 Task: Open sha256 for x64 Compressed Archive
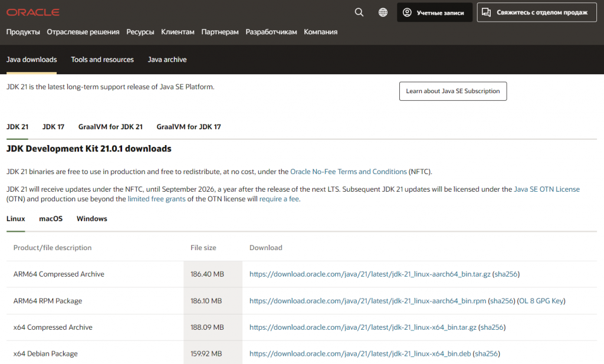coord(492,327)
